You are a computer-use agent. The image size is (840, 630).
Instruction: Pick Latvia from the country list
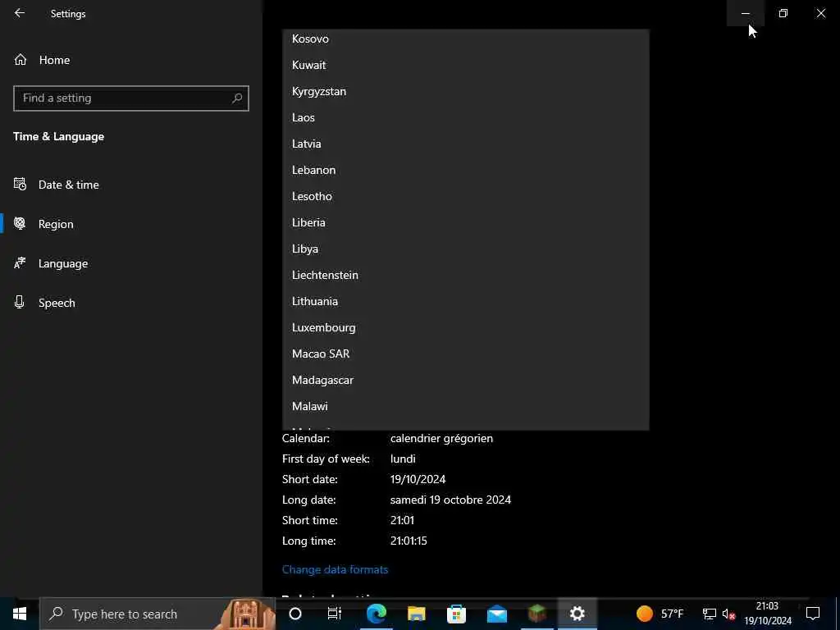click(466, 144)
